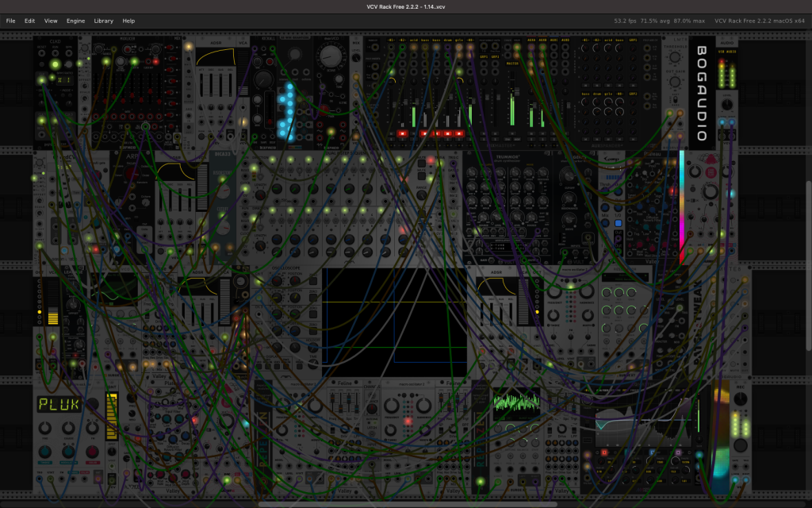Click the -01- track left input jack on MixMaster

coord(390,47)
